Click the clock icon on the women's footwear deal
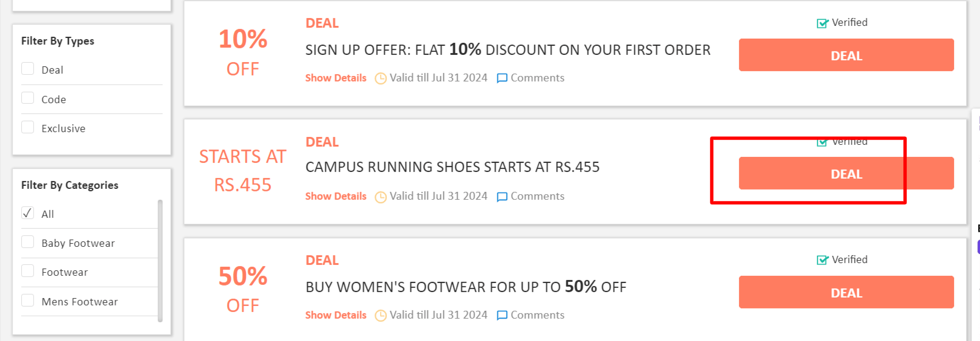 pyautogui.click(x=381, y=316)
